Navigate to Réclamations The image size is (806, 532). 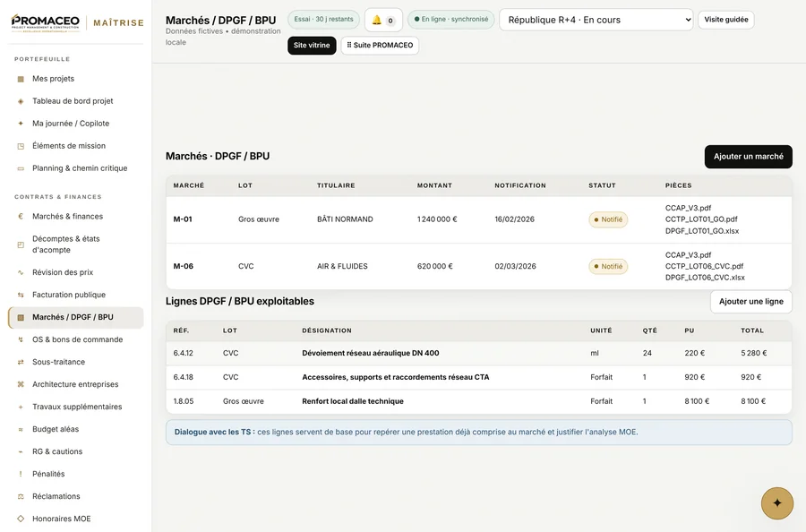[x=75, y=496]
